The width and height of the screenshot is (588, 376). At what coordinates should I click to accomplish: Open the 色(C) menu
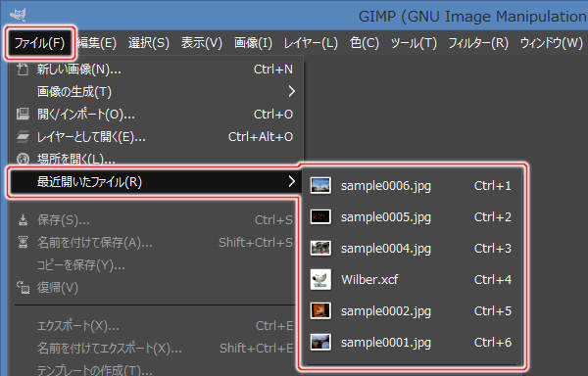(365, 43)
